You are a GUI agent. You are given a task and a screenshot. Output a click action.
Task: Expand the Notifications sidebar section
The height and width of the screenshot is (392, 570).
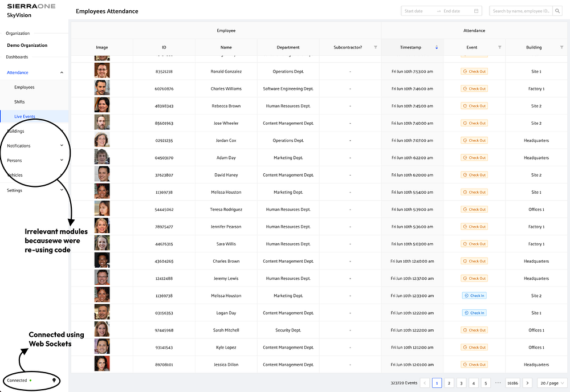[x=62, y=146]
